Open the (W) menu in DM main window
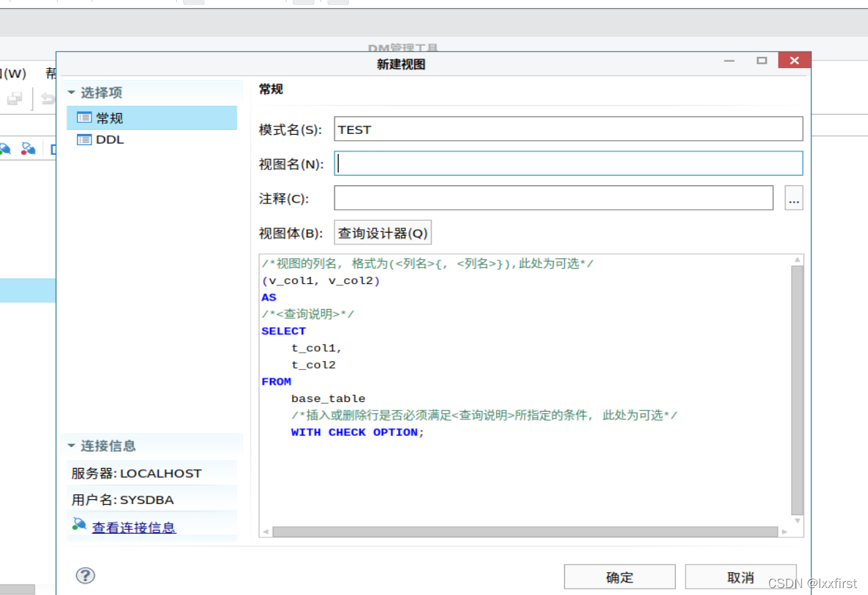Screen dimensions: 868x595 coord(14,74)
